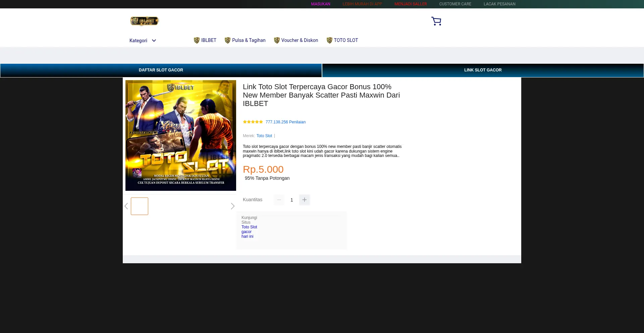Click shield icon beside Pulsa & Tagihan
Image resolution: width=644 pixels, height=333 pixels.
click(227, 41)
